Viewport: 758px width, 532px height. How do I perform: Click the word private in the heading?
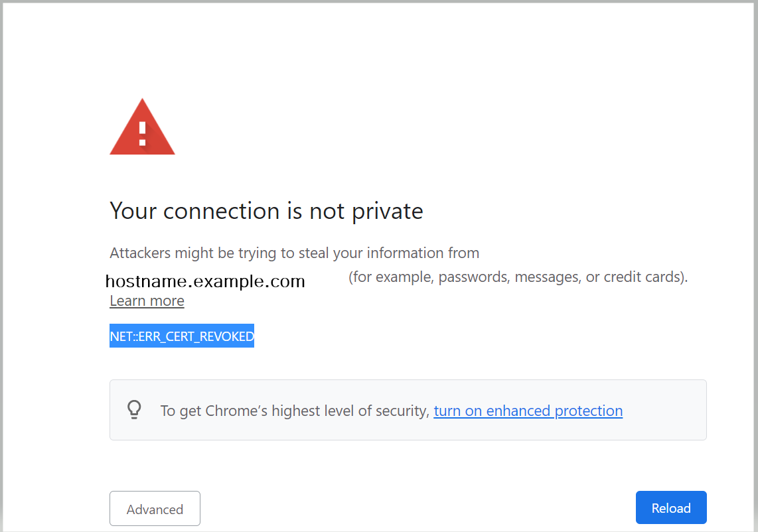pos(387,211)
